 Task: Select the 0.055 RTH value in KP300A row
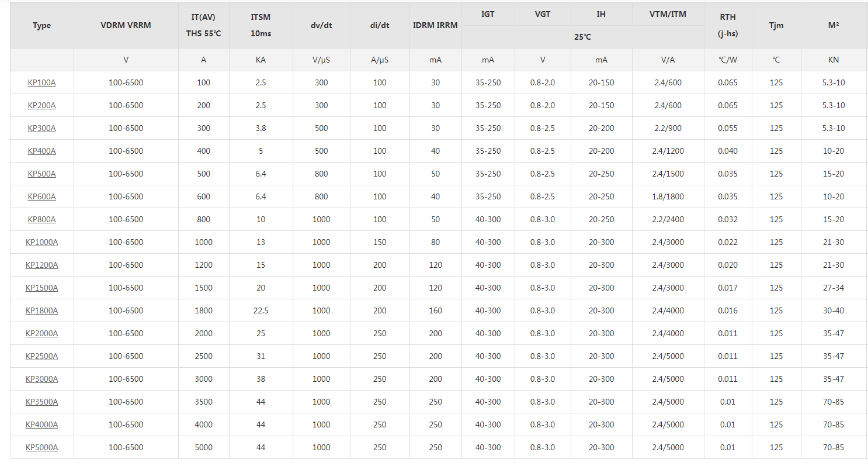(728, 128)
